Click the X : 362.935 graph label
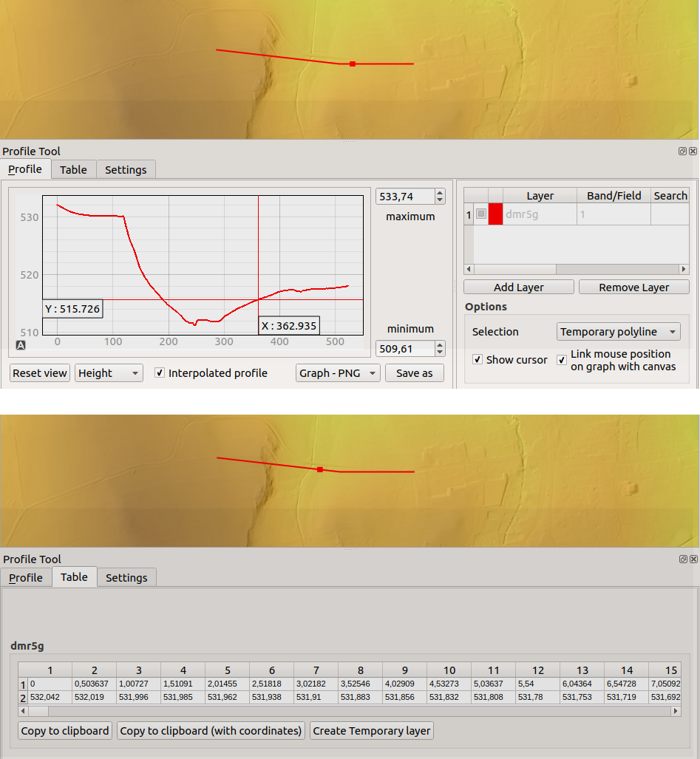The height and width of the screenshot is (759, 700). 289,326
